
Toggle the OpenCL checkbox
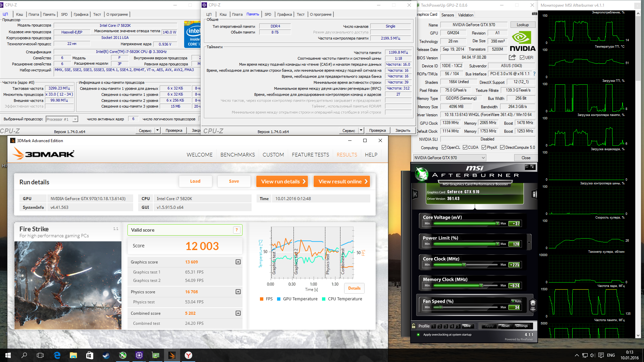pyautogui.click(x=444, y=147)
